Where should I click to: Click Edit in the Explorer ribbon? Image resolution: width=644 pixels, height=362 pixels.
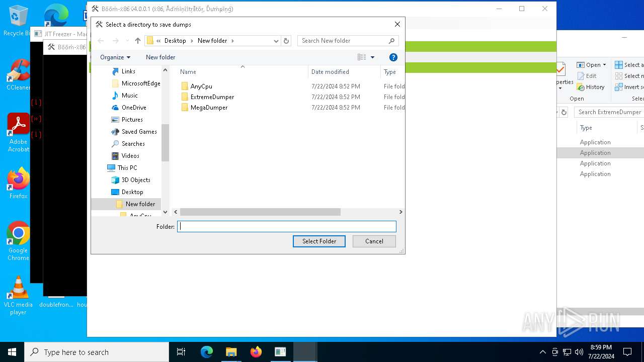tap(587, 76)
